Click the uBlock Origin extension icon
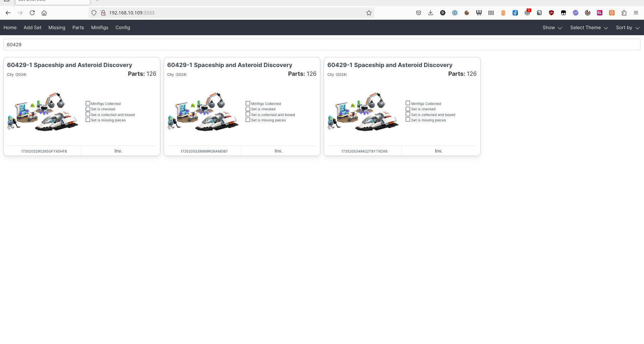 (x=551, y=13)
